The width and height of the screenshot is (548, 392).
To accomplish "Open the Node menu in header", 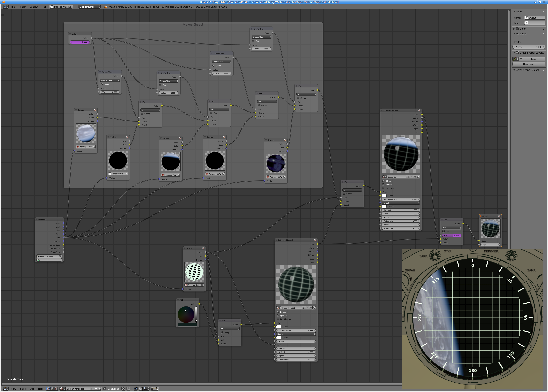I will click(x=41, y=389).
